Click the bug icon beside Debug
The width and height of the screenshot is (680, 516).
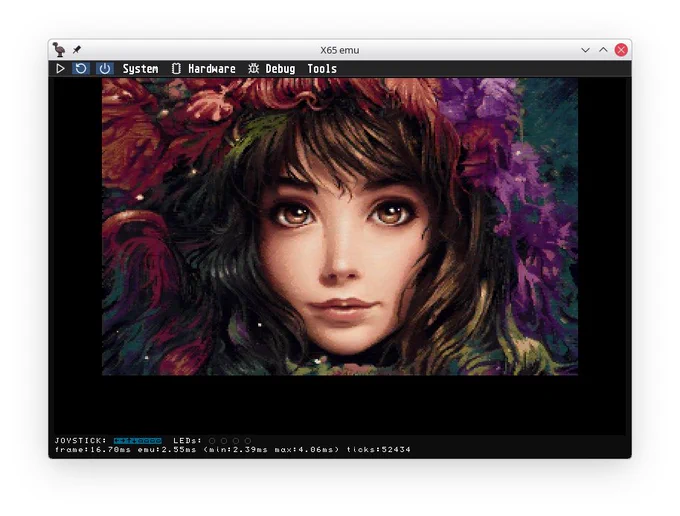point(253,69)
